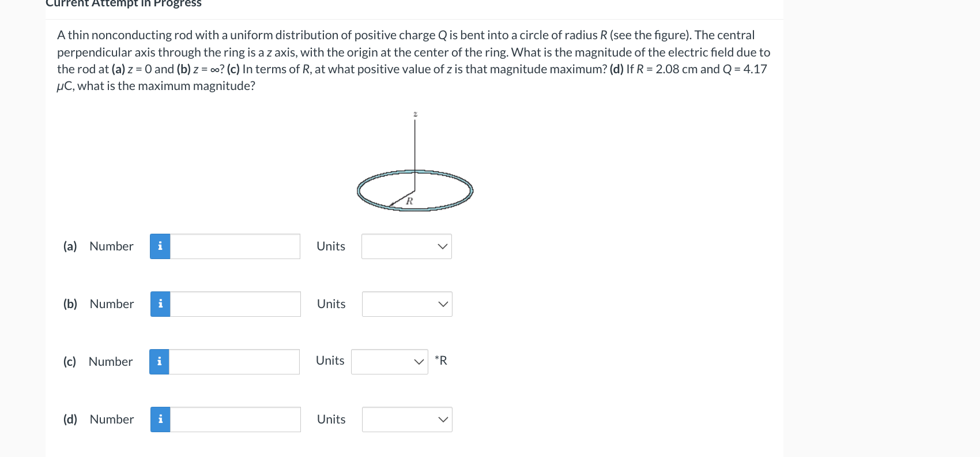This screenshot has height=457, width=980.
Task: Click the info icon beside part (a) Number field
Action: (x=160, y=246)
